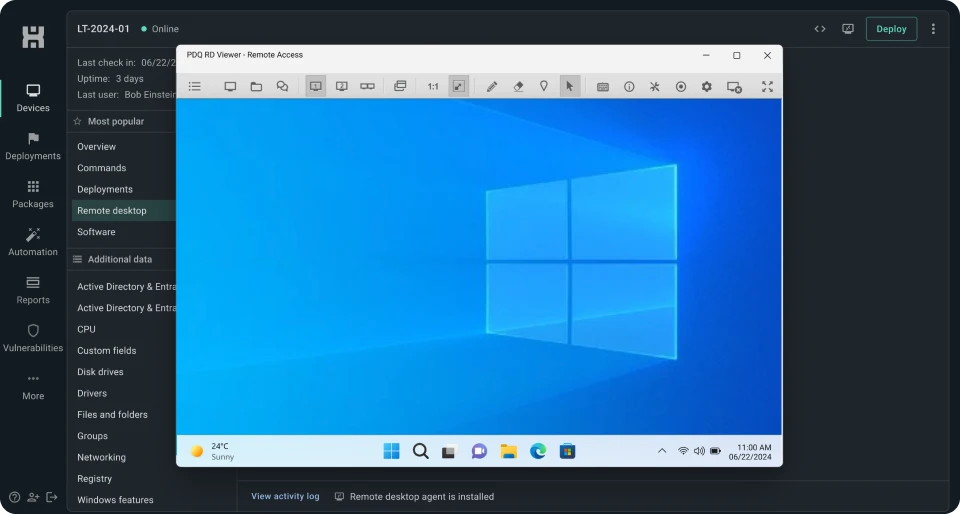This screenshot has width=960, height=514.
Task: Open File Explorer in remote taskbar
Action: (509, 452)
